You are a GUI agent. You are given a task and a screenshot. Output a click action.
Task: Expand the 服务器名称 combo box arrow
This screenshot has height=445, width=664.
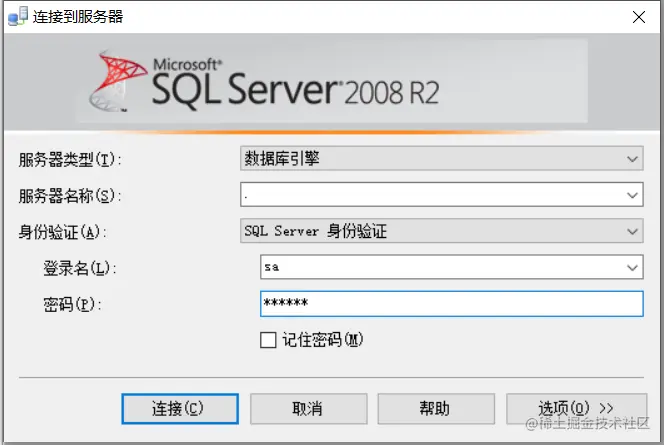[632, 195]
